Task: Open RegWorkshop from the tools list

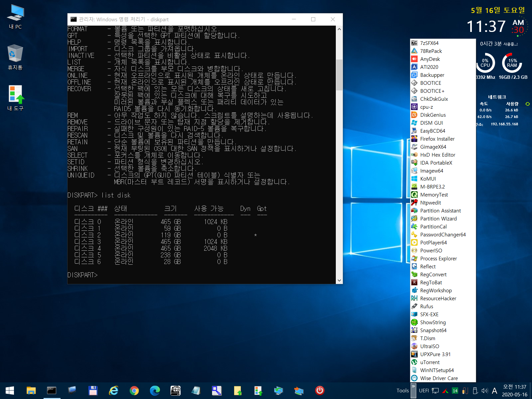Action: tap(443, 290)
